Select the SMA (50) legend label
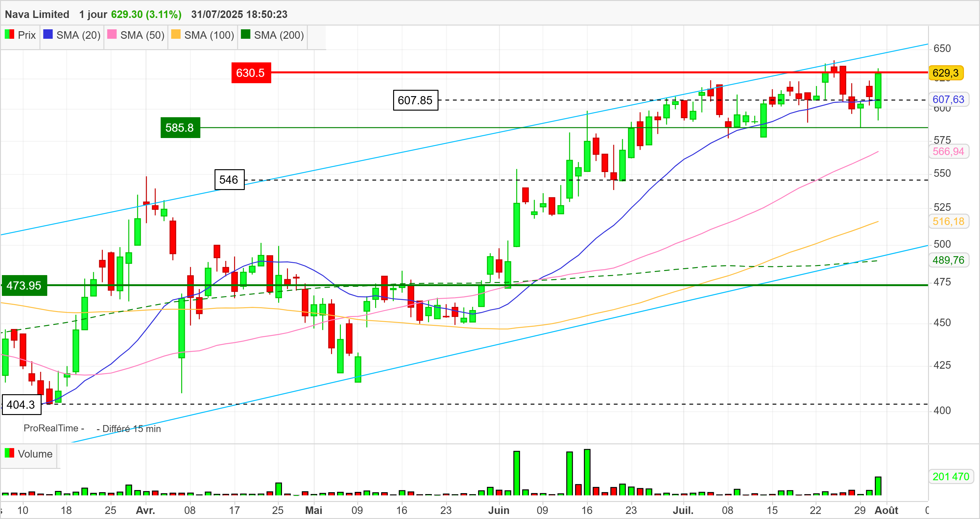 pos(142,35)
